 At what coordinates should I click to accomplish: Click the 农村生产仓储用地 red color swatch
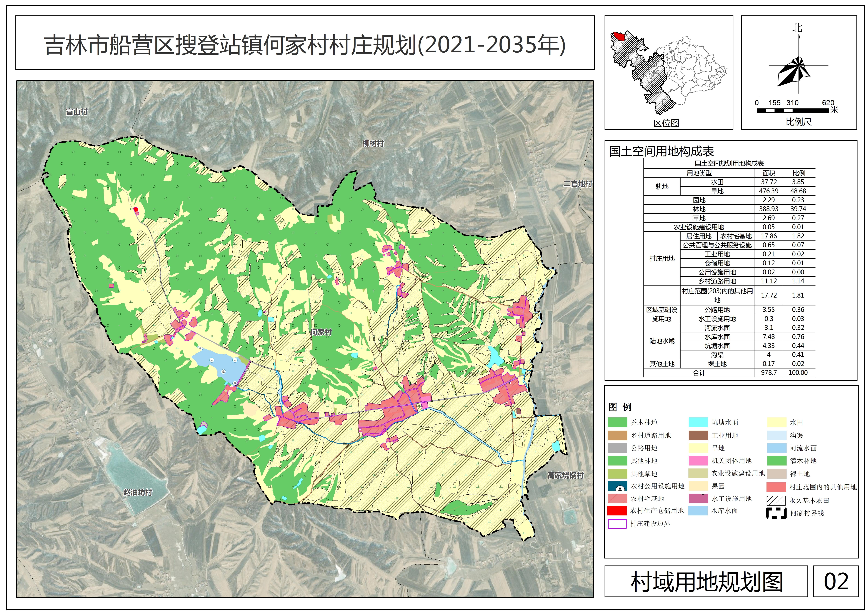617,511
